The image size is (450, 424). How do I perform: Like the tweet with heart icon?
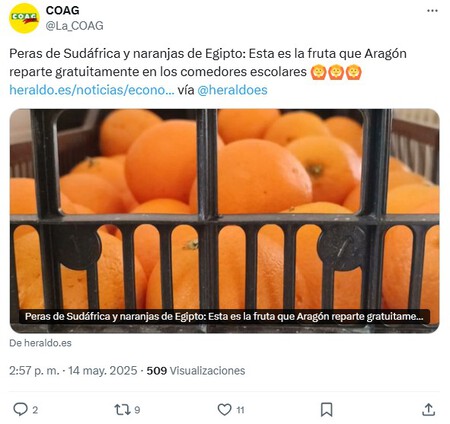224,409
